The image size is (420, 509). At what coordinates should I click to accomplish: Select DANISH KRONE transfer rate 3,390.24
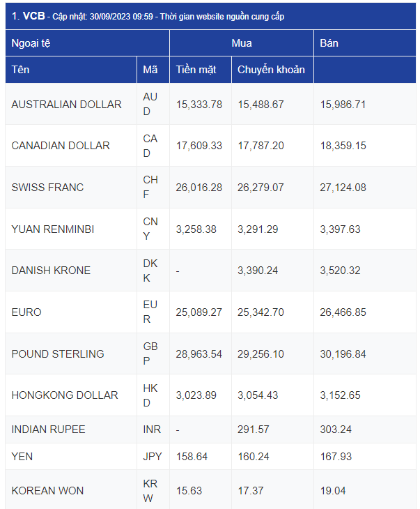click(x=258, y=271)
